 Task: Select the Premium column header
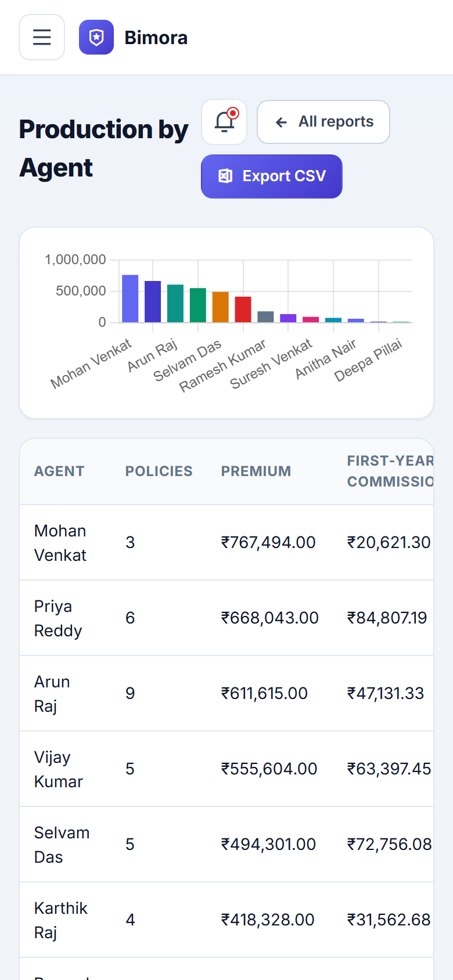256,471
